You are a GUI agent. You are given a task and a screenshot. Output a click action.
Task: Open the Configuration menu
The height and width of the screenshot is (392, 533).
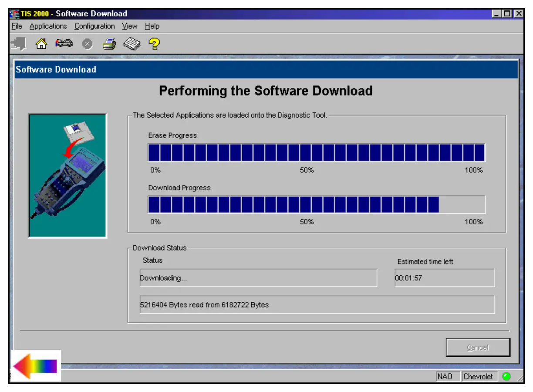(94, 26)
